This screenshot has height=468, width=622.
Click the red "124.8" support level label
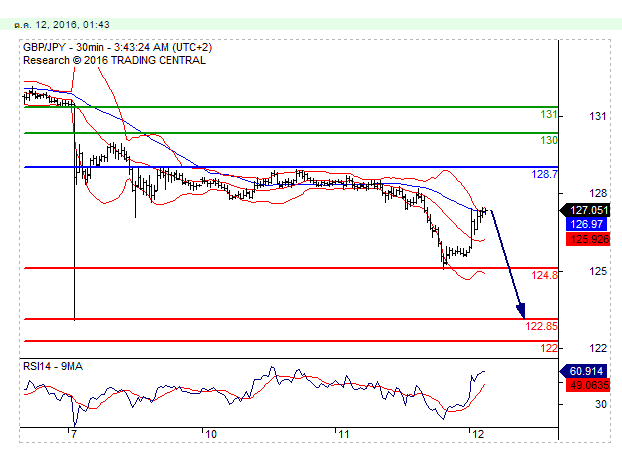click(544, 275)
